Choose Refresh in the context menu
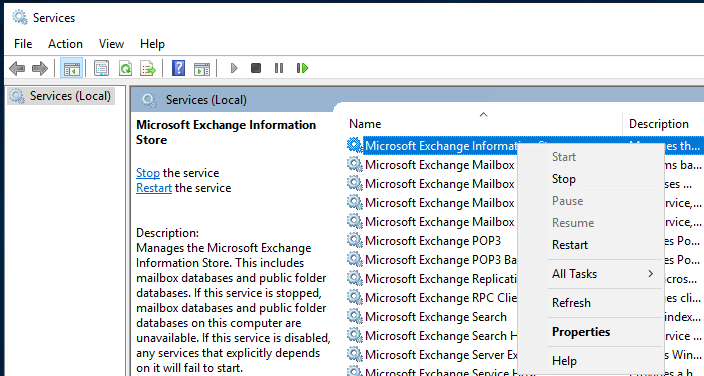This screenshot has width=704, height=376. pyautogui.click(x=590, y=303)
